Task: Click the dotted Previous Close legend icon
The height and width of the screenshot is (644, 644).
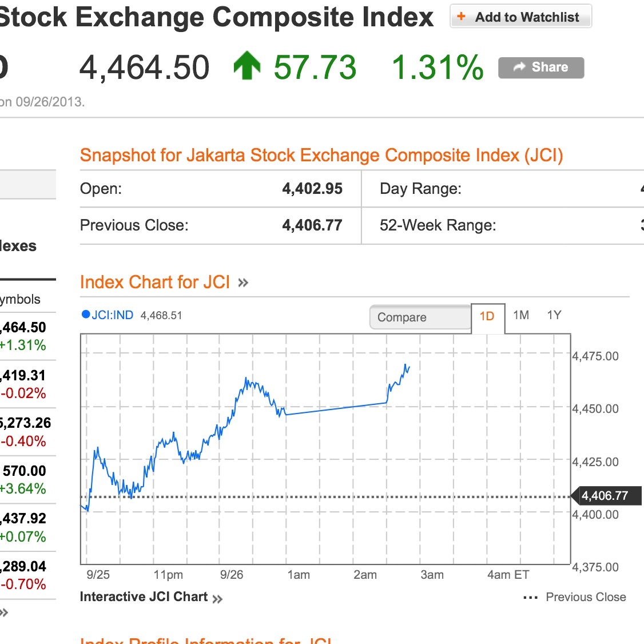Action: (530, 598)
